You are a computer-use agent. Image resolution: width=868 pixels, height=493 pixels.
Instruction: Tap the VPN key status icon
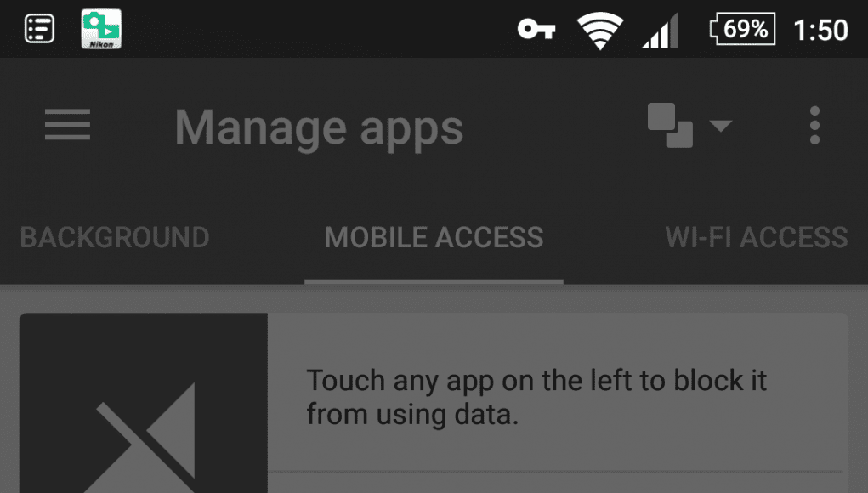tap(536, 29)
